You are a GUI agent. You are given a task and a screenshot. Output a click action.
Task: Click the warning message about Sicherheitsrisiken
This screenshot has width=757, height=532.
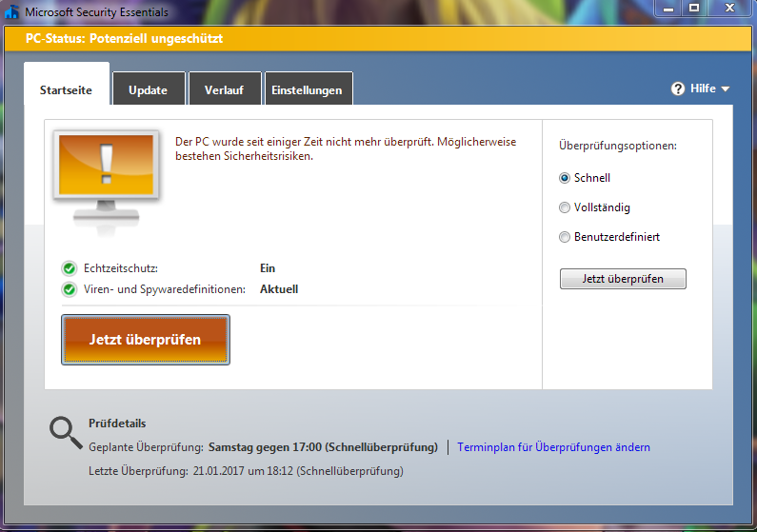point(346,149)
